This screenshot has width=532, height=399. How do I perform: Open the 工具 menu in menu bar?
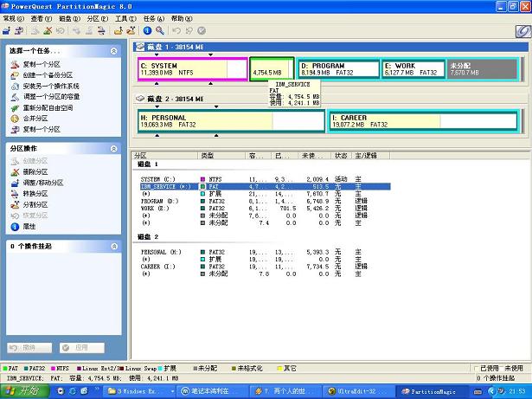125,18
